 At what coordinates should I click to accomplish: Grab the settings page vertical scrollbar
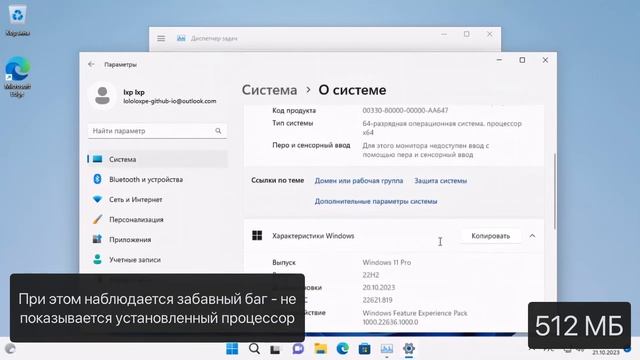pyautogui.click(x=554, y=191)
